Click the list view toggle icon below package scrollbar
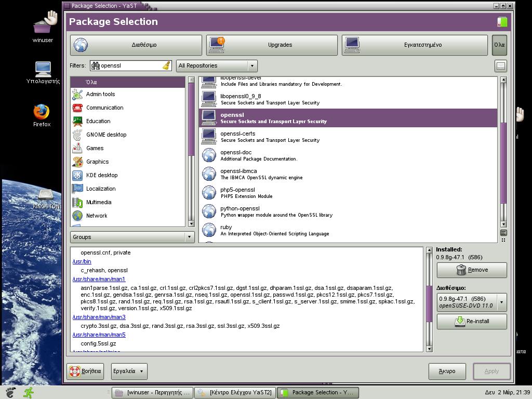The image size is (532, 399). point(503,233)
